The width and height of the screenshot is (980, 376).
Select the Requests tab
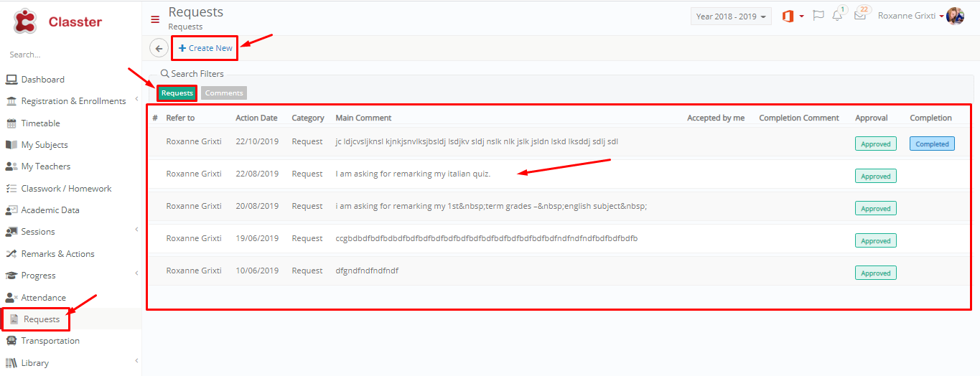click(x=177, y=93)
